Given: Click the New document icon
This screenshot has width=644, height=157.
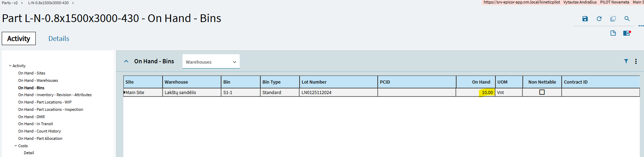Looking at the screenshot, I should pyautogui.click(x=613, y=33).
